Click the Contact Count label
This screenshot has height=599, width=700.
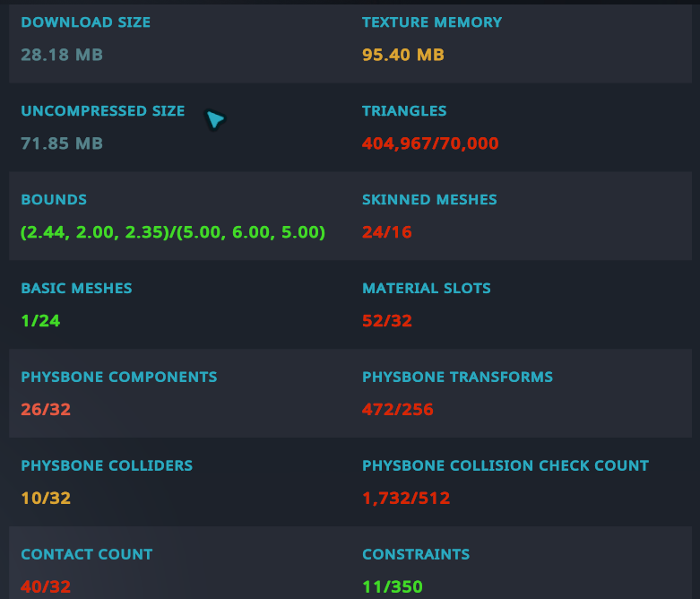point(87,555)
